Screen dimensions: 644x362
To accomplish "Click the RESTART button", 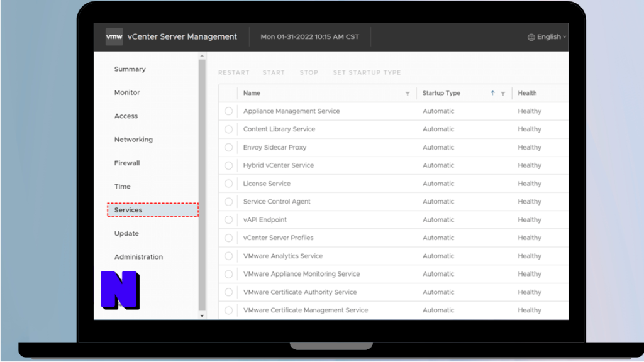I will (234, 72).
